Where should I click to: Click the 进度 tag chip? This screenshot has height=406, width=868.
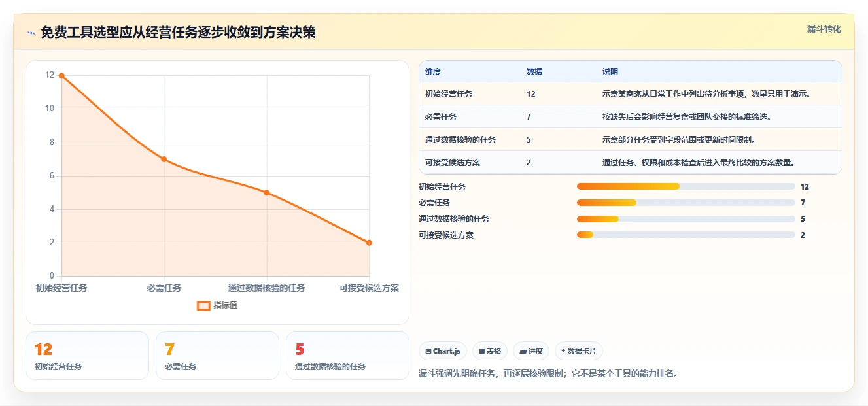point(531,351)
